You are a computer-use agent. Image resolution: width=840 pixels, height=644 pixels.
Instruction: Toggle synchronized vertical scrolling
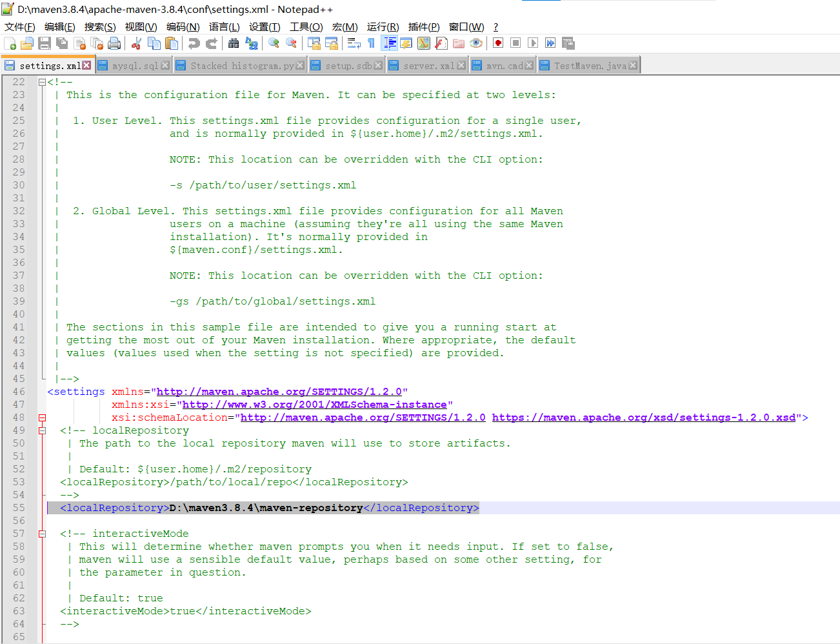(314, 43)
